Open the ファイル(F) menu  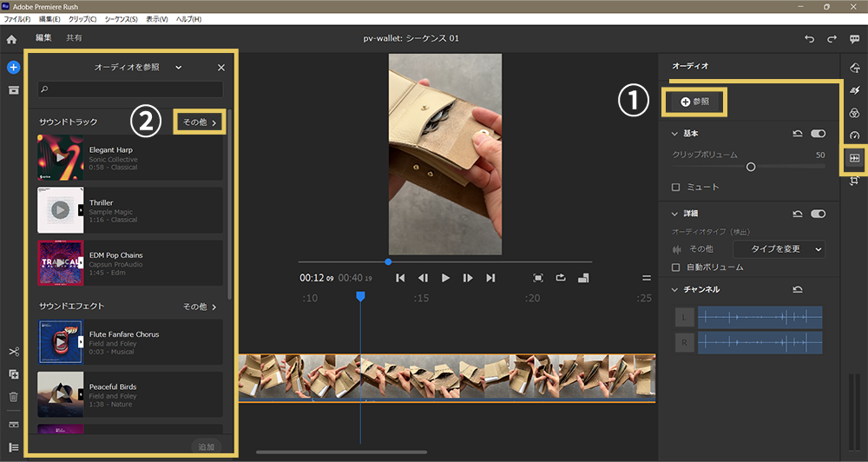17,19
